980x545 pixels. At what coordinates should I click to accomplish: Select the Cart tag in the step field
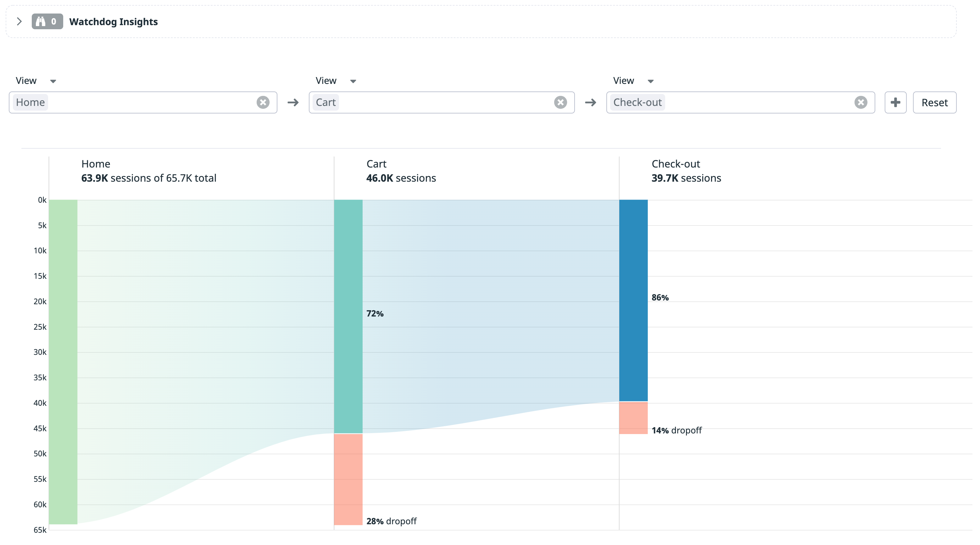326,102
